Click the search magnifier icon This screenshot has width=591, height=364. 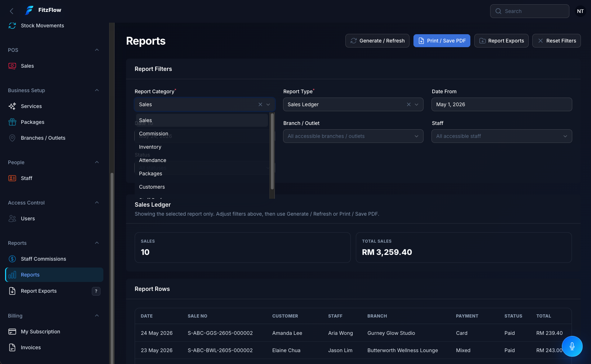(498, 11)
